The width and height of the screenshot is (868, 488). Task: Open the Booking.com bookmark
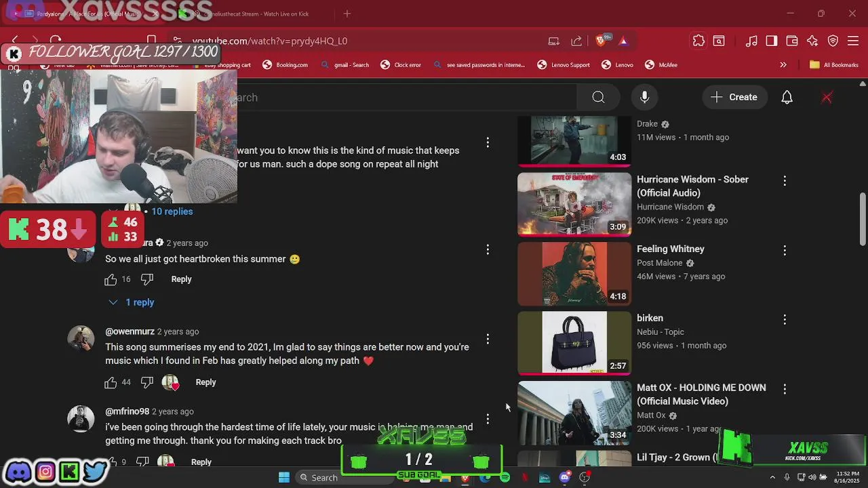[285, 65]
